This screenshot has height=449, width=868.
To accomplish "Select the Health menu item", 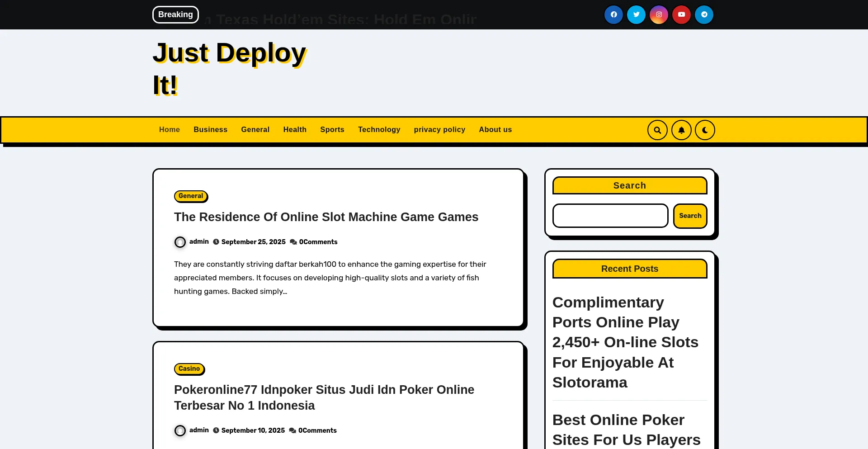I will [x=295, y=130].
